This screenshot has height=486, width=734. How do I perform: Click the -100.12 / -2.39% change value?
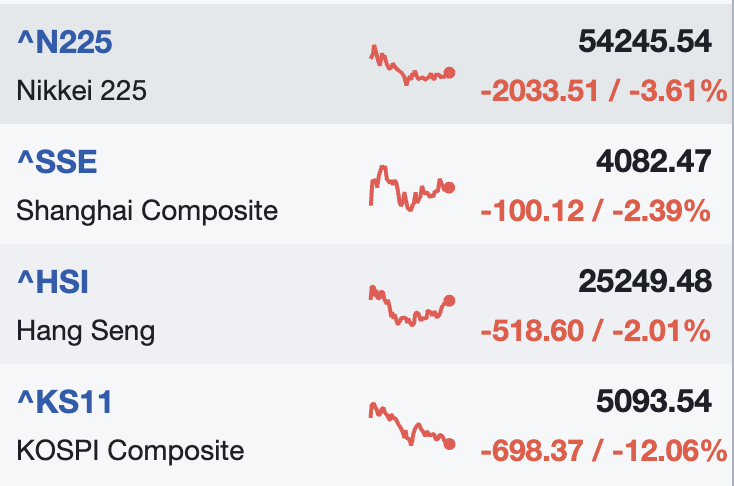click(595, 212)
